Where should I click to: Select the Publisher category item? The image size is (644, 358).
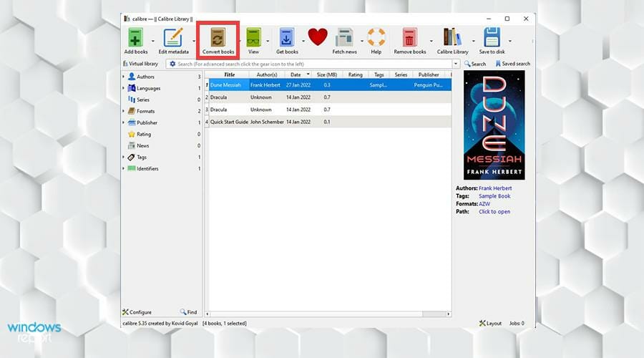(147, 122)
